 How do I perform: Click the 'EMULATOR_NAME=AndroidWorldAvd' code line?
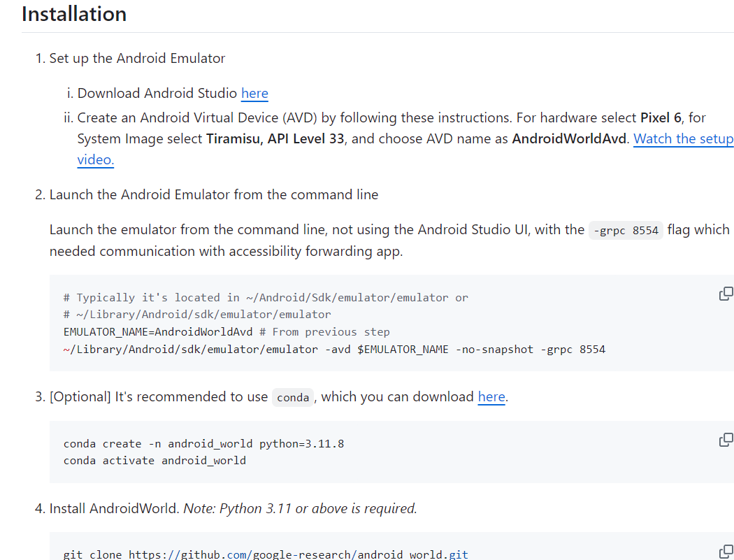pyautogui.click(x=226, y=332)
